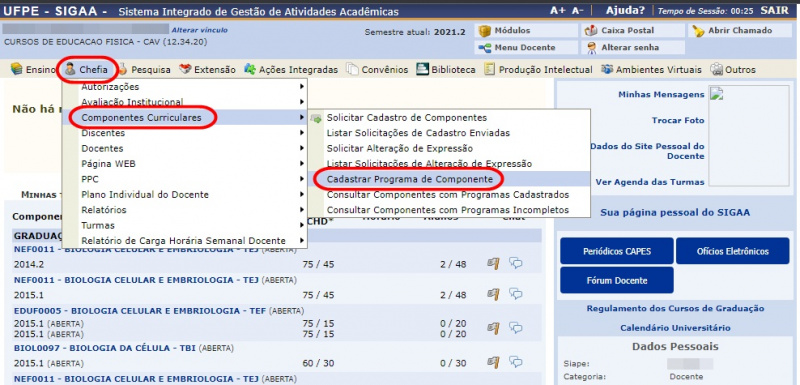This screenshot has height=385, width=800.
Task: Expand Discentes submenu
Action: 185,133
